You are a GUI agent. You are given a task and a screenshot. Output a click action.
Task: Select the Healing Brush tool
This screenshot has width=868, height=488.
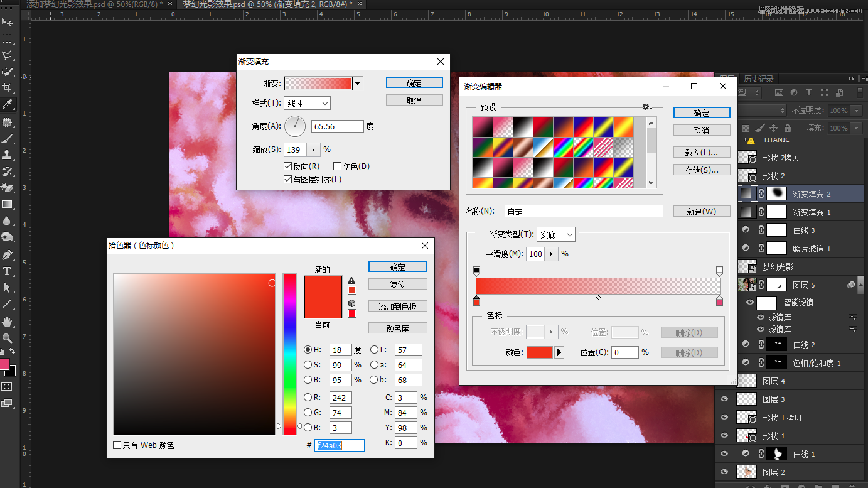(7, 122)
